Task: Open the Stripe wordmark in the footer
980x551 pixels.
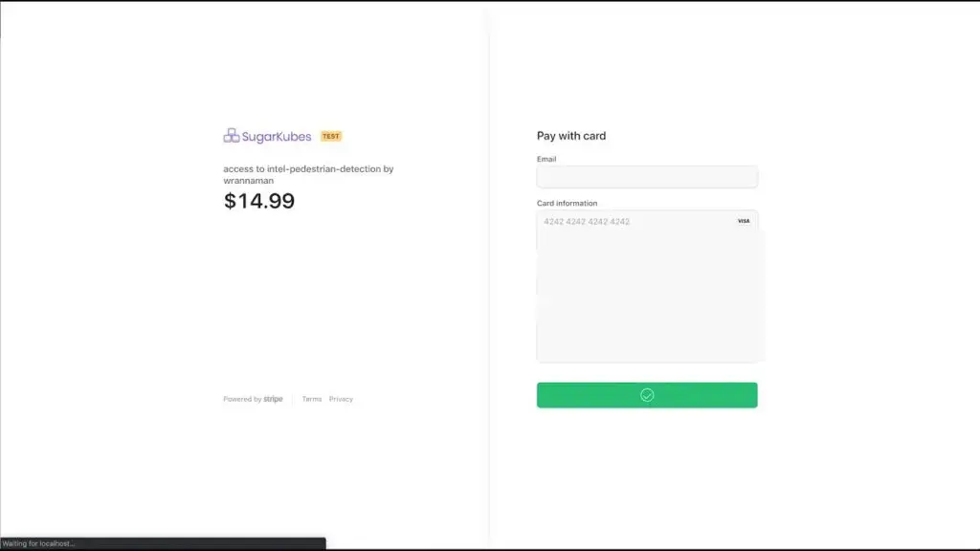Action: (x=273, y=399)
